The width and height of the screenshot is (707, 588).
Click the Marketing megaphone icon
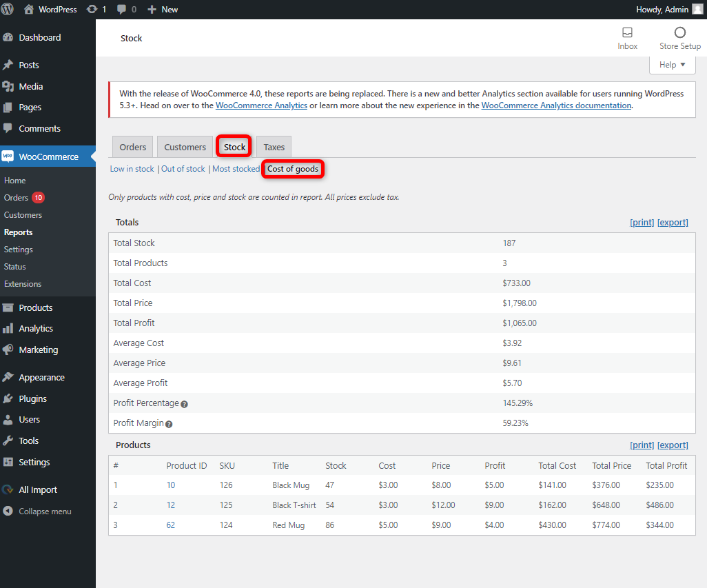point(8,349)
